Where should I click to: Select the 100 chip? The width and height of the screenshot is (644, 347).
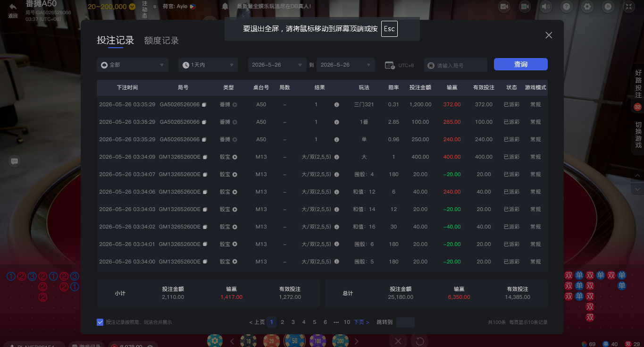click(x=318, y=340)
